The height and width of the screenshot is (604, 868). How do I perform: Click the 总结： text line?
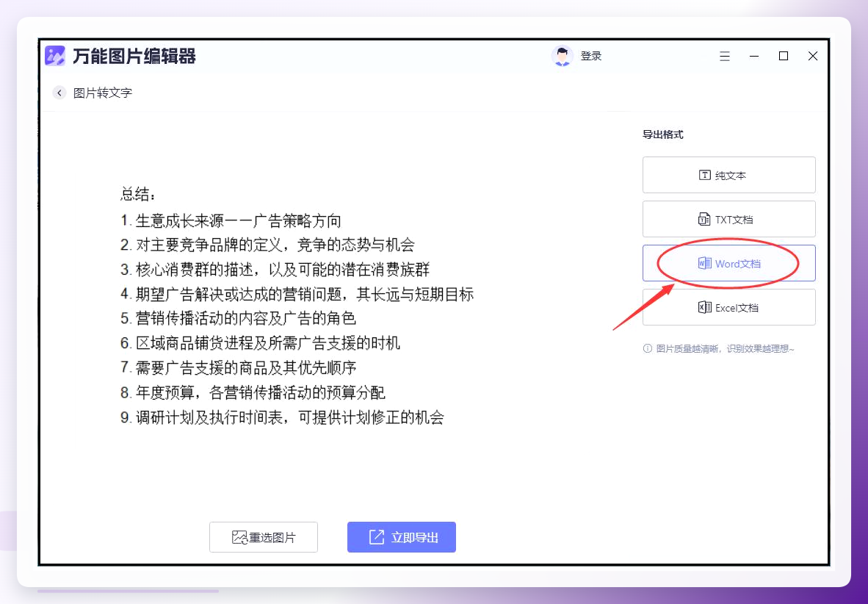point(138,194)
